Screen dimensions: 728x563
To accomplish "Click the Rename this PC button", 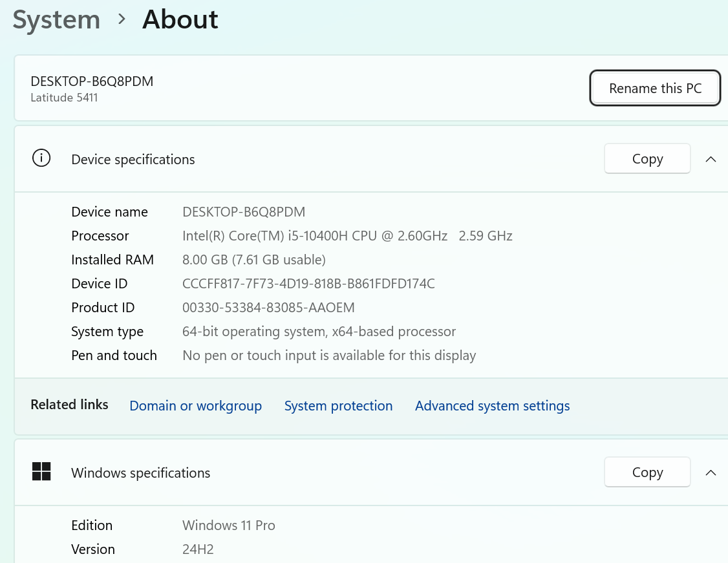I will pyautogui.click(x=655, y=88).
